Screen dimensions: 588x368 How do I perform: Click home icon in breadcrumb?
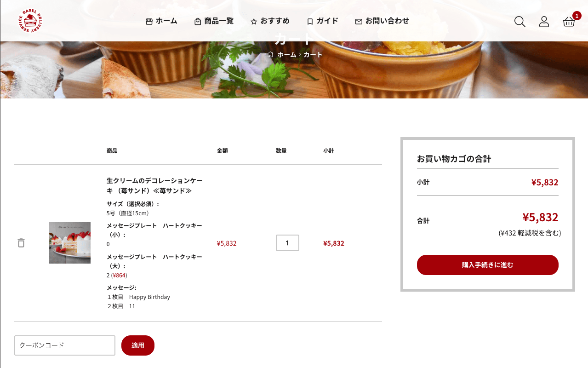pos(270,54)
